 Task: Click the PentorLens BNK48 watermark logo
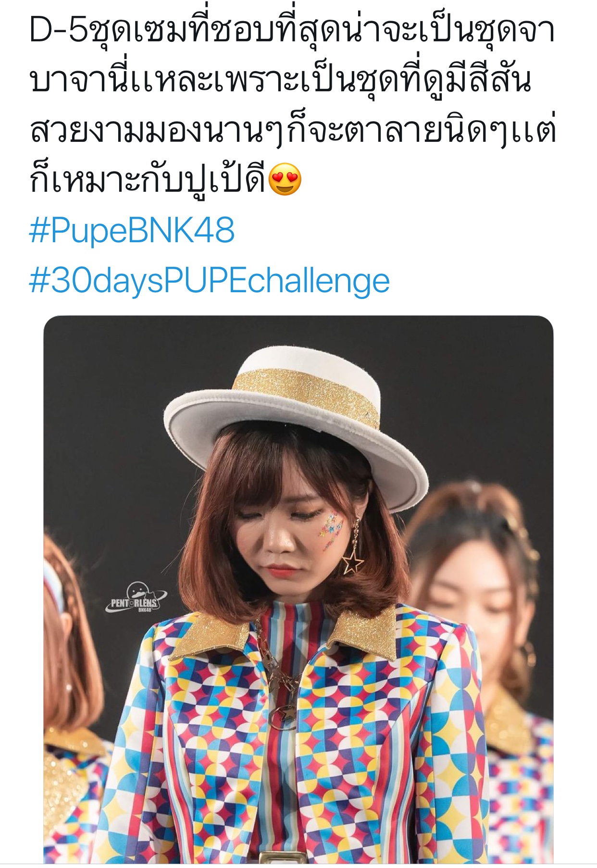135,598
